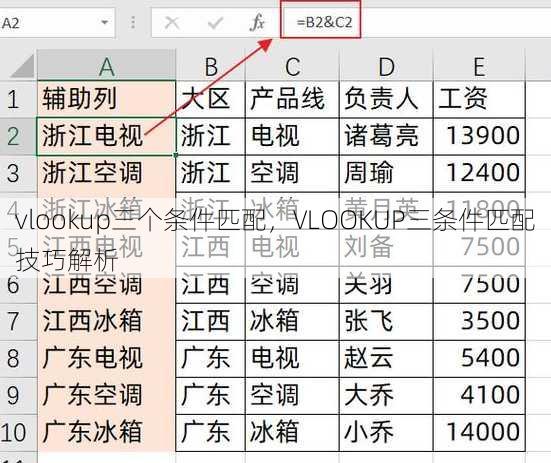
Task: Click the Cancel (X) formula button
Action: 172,23
